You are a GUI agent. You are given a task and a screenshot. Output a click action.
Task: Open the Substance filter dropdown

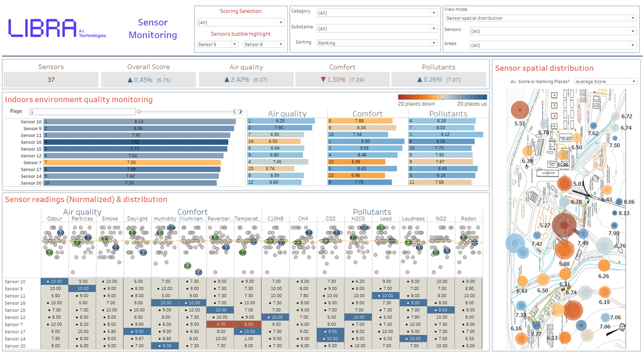(x=377, y=28)
